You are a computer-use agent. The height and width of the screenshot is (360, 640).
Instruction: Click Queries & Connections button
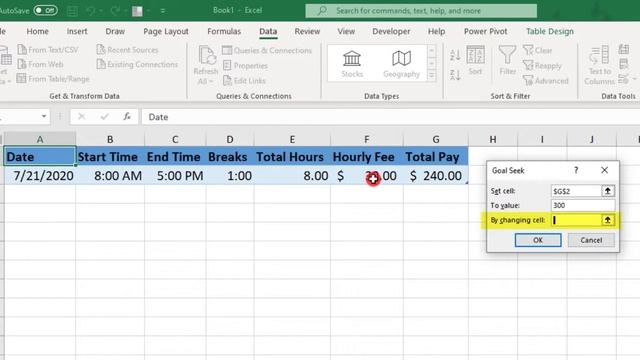click(267, 50)
